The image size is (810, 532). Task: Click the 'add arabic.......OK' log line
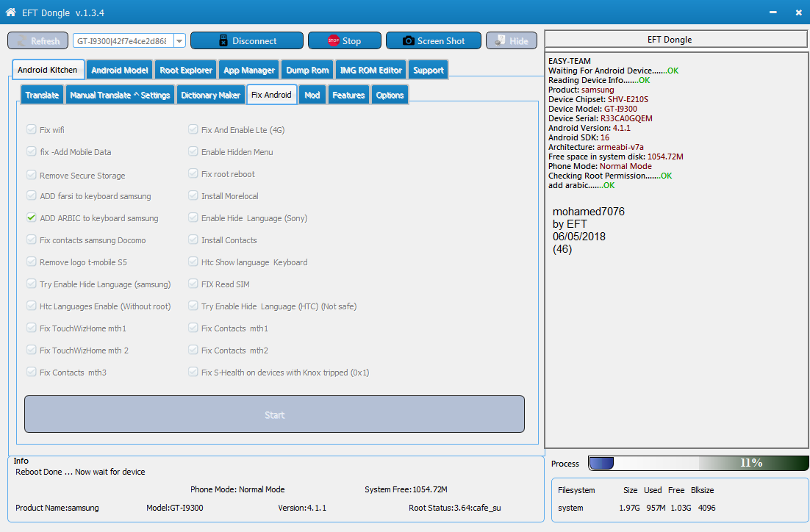[x=581, y=185]
